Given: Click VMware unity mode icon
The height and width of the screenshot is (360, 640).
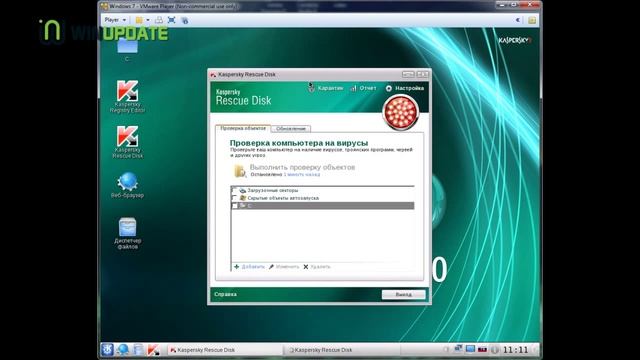Looking at the screenshot, I should click(184, 20).
